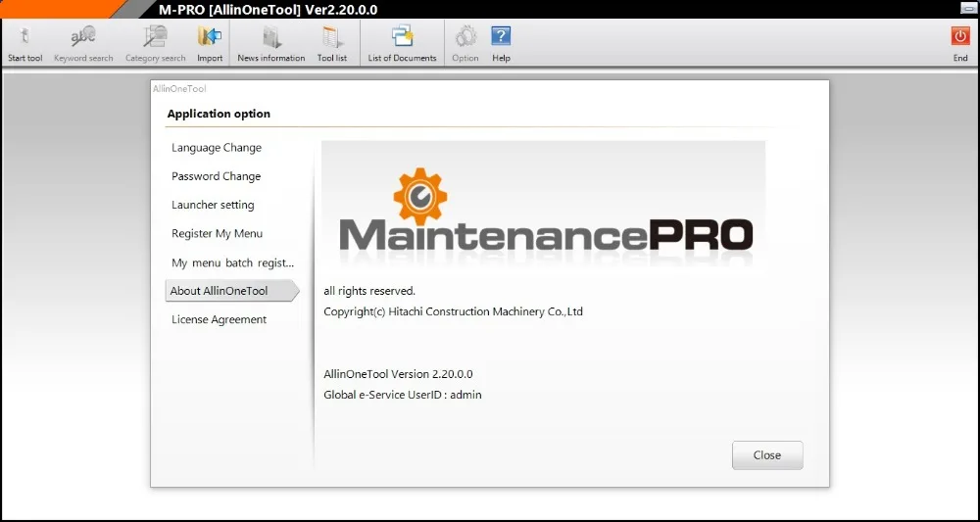Image resolution: width=980 pixels, height=522 pixels.
Task: View the License Agreement
Action: [219, 319]
